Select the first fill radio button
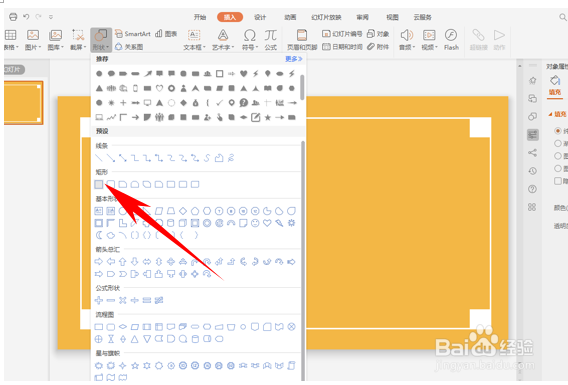The width and height of the screenshot is (568, 385). pyautogui.click(x=558, y=131)
